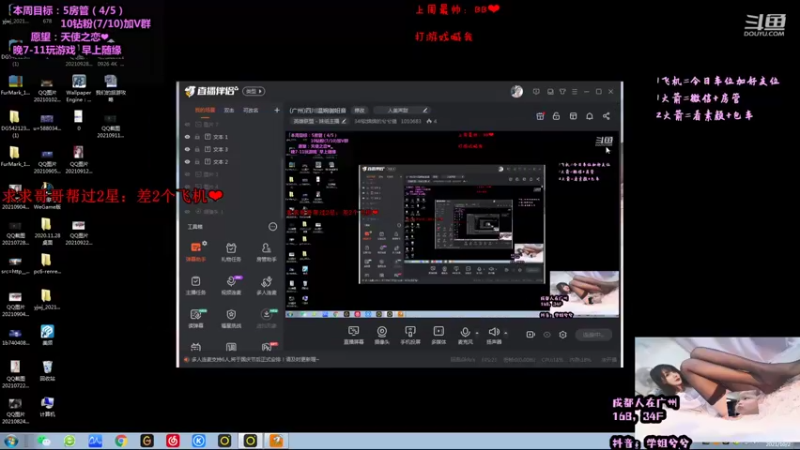
Task: Hide the 文本 3 layer via eye icon
Action: [187, 149]
